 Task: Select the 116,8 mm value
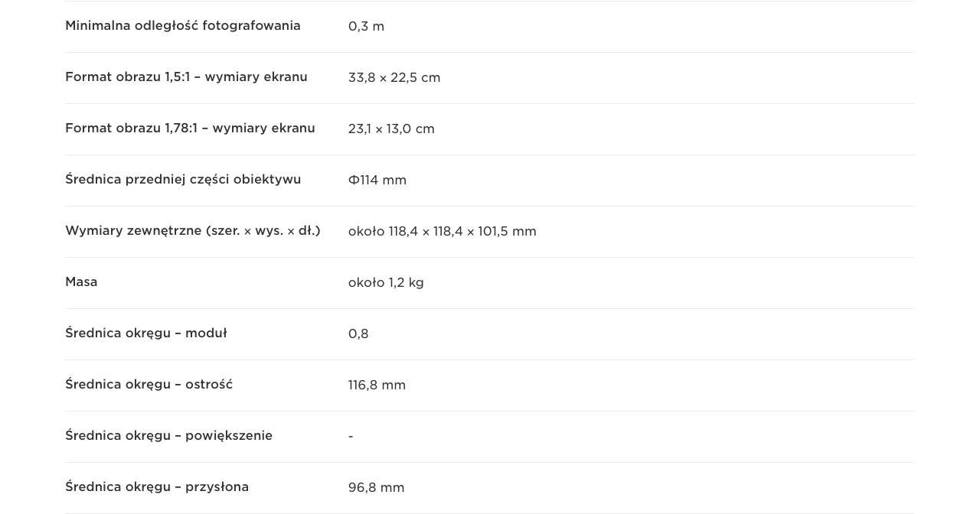[x=377, y=385]
